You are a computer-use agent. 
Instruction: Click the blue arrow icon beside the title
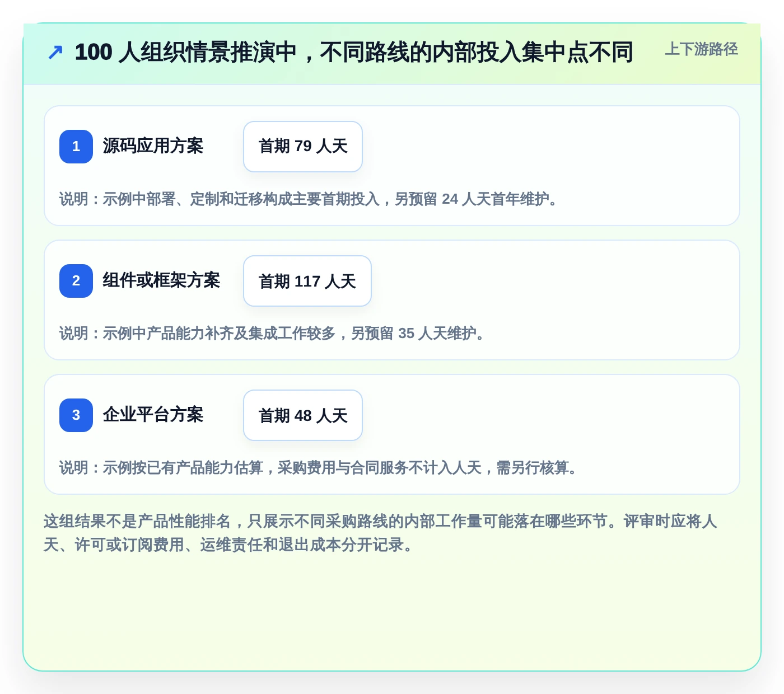coord(55,53)
